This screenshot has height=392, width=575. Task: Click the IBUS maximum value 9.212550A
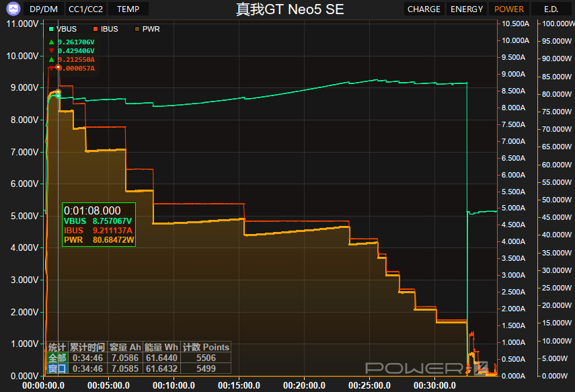point(76,59)
